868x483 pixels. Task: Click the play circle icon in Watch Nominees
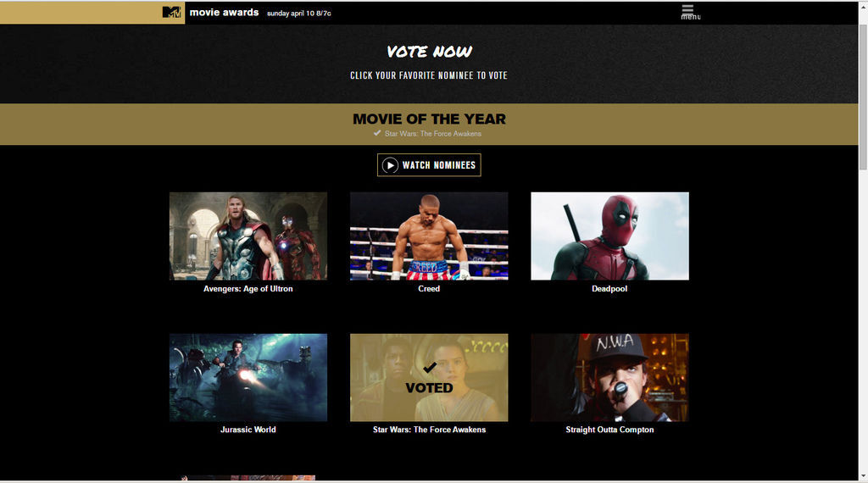pyautogui.click(x=390, y=165)
